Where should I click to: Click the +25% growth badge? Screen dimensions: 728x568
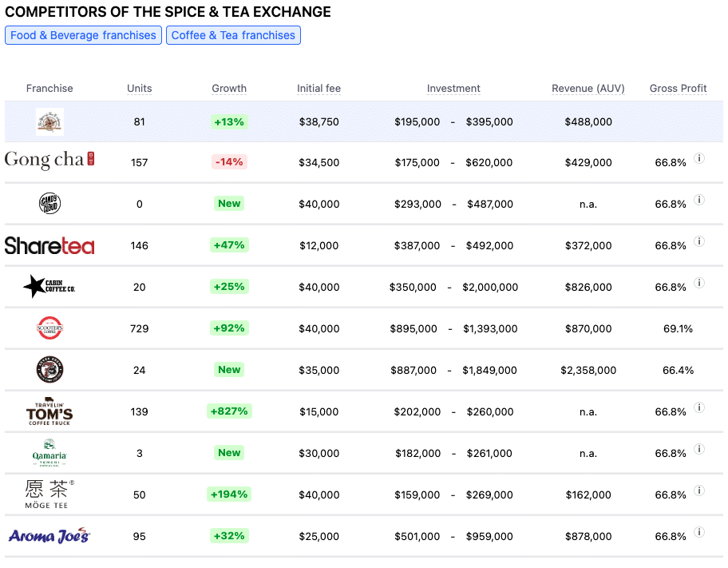[x=229, y=286]
